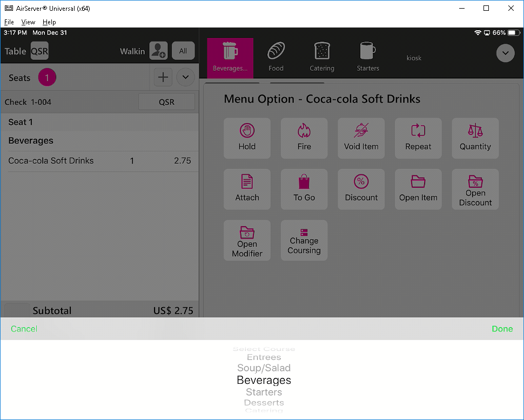Expand the category bar chevron

[506, 53]
